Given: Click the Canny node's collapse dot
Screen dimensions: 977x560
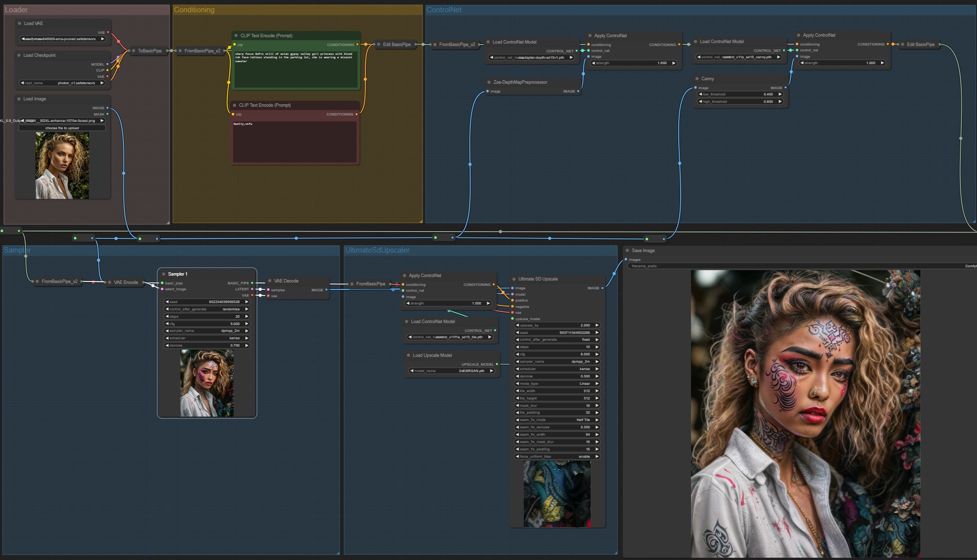Looking at the screenshot, I should click(x=697, y=79).
